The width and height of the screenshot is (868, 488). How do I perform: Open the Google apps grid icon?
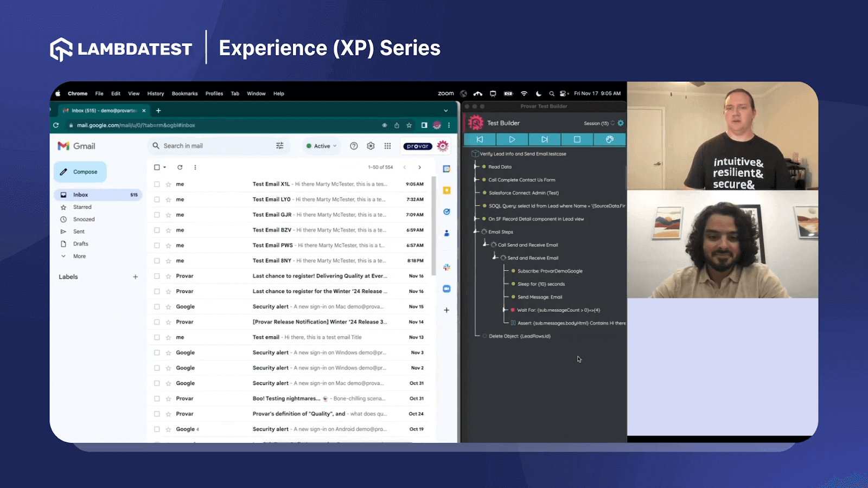click(x=387, y=146)
